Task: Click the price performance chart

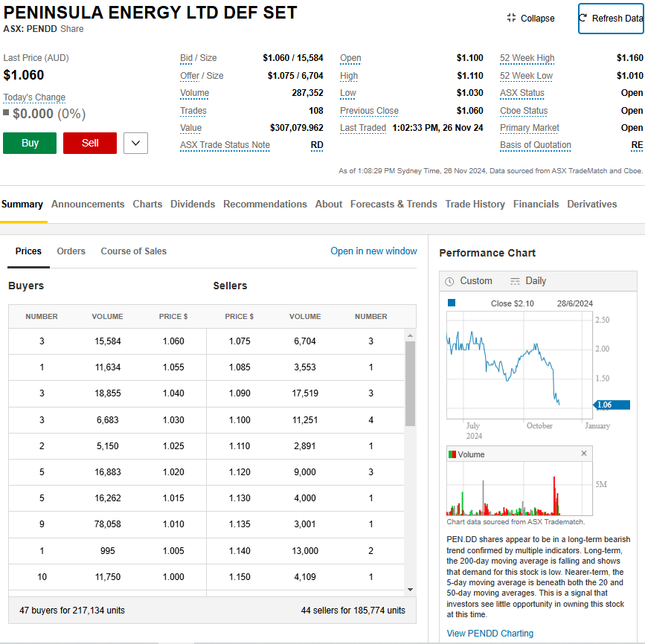Action: tap(519, 365)
